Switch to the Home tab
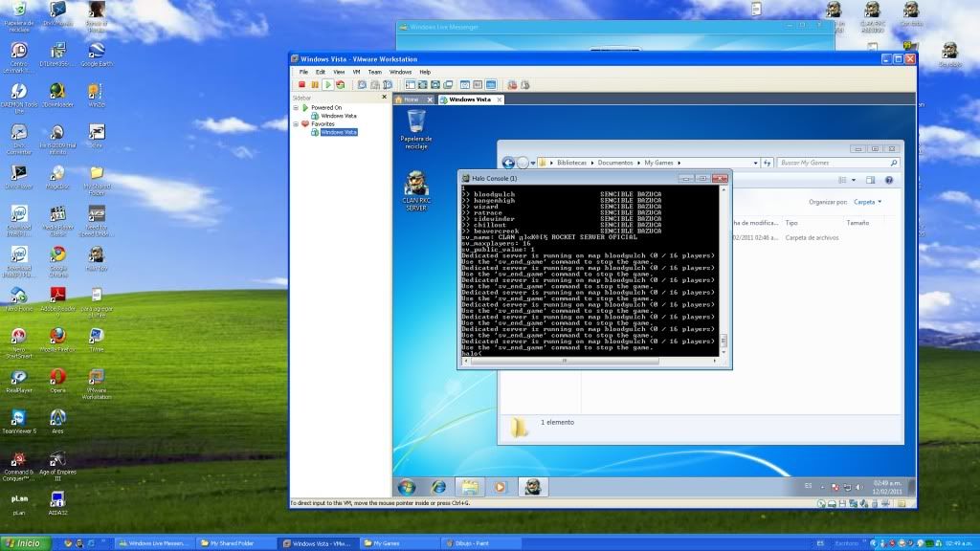This screenshot has height=551, width=980. click(x=411, y=99)
